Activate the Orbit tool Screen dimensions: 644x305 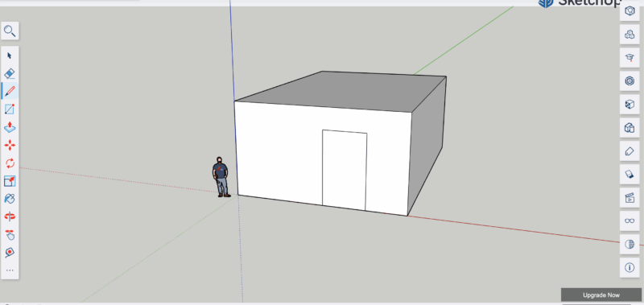pos(10,216)
